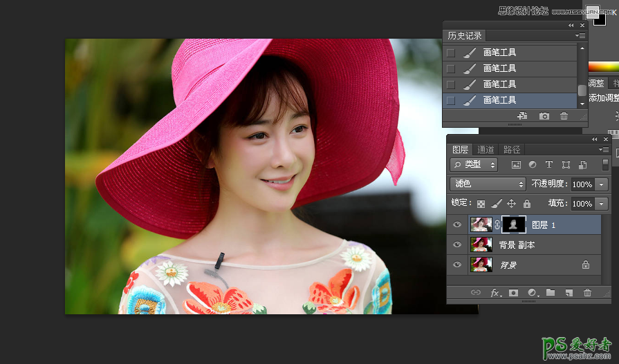Create new snapshot in History panel

coord(544,116)
